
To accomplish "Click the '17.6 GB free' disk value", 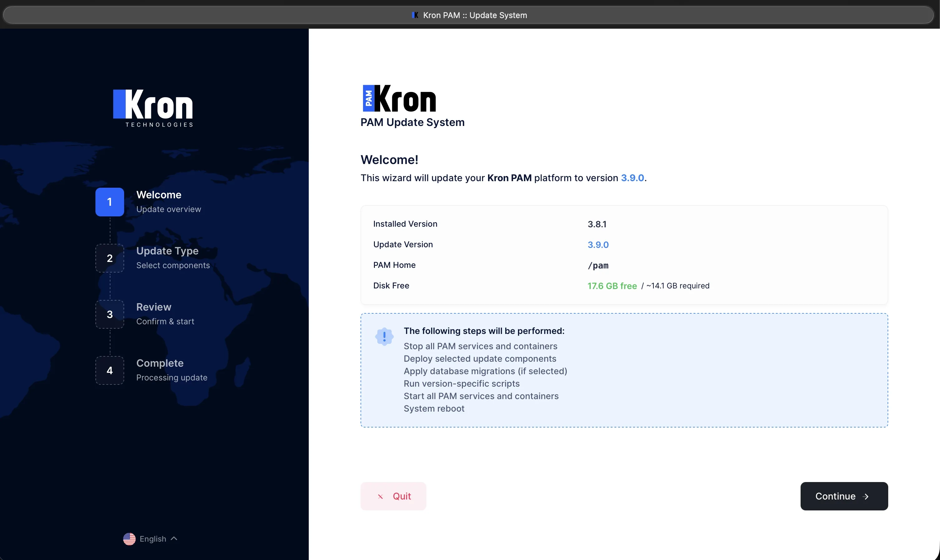I will [612, 286].
